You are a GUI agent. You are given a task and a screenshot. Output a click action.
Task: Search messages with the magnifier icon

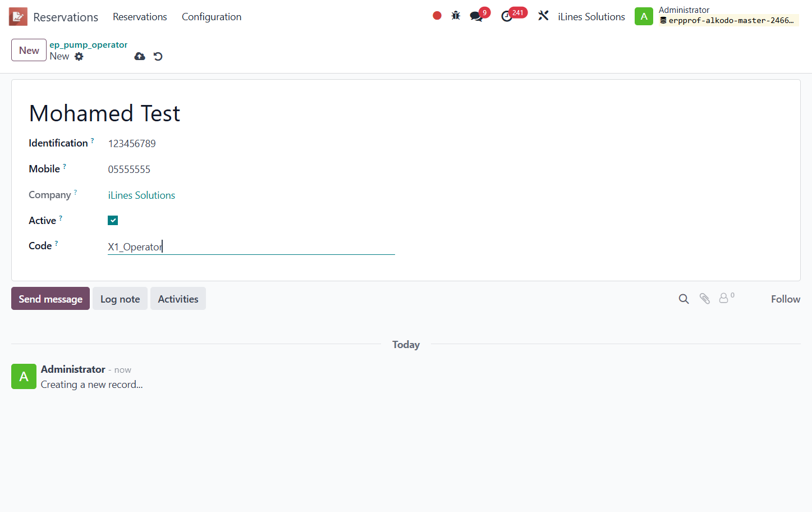[x=683, y=299]
